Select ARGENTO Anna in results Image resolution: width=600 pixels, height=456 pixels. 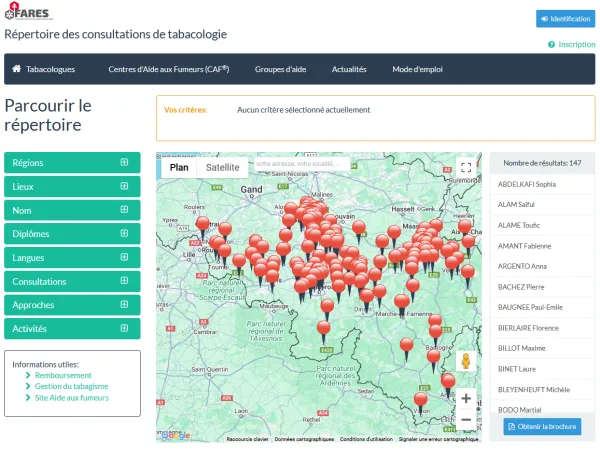click(542, 266)
